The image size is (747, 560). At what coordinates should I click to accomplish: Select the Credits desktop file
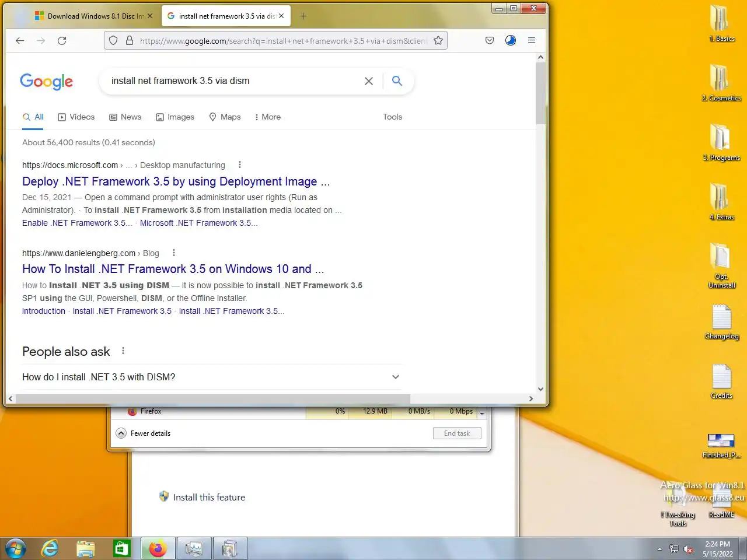(721, 381)
